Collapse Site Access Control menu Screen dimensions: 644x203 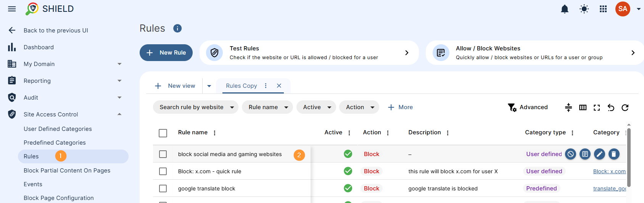tap(66, 114)
